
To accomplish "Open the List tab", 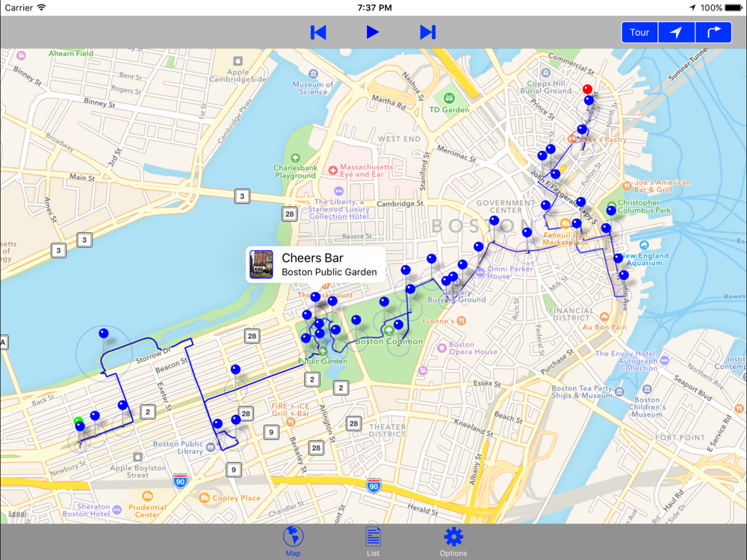I will pos(373,541).
